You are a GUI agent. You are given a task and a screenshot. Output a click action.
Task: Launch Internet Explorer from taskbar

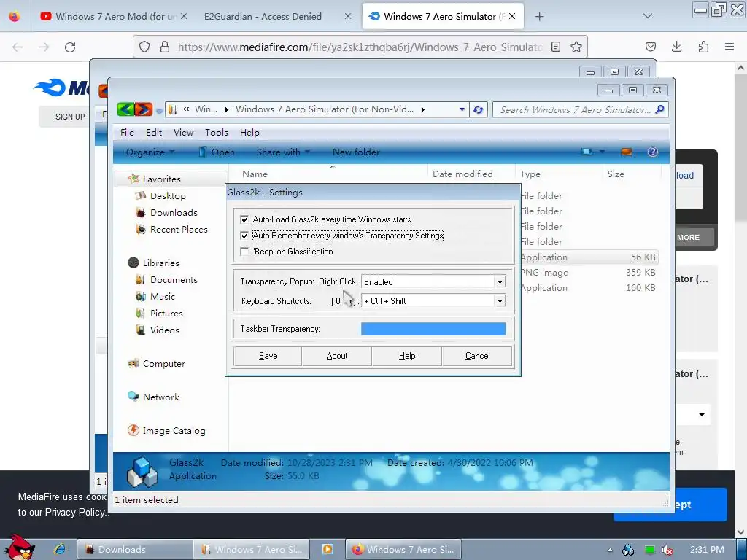(x=60, y=549)
